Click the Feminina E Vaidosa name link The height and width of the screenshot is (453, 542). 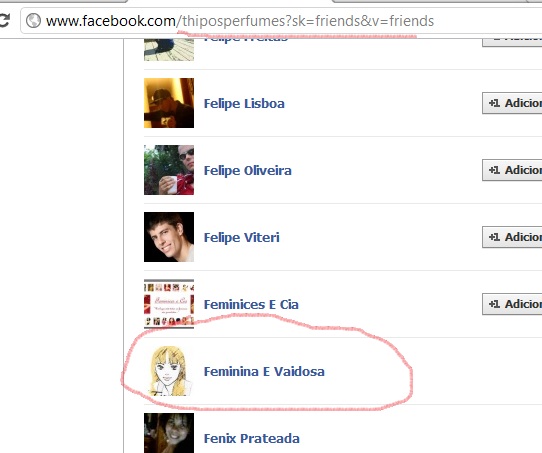pyautogui.click(x=264, y=371)
